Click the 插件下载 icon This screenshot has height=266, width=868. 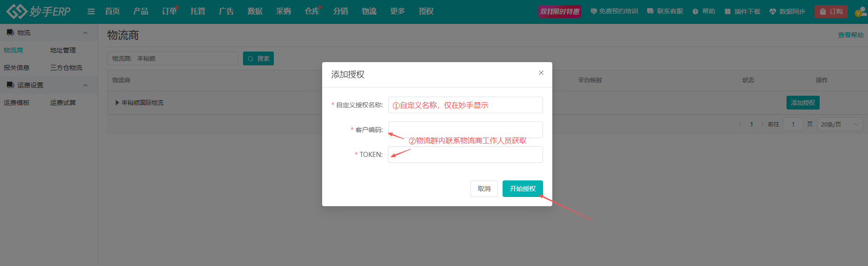[728, 12]
